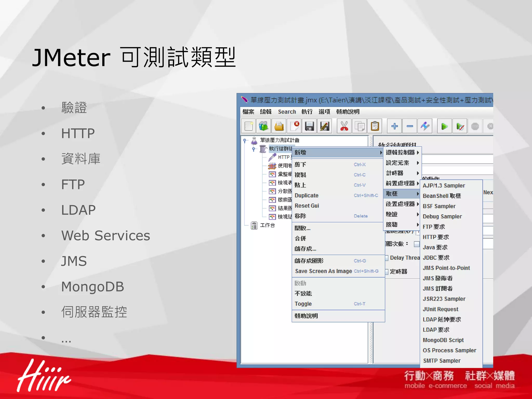Screen dimensions: 532x399
Task: Click Start no pauses icon
Action: [x=460, y=126]
